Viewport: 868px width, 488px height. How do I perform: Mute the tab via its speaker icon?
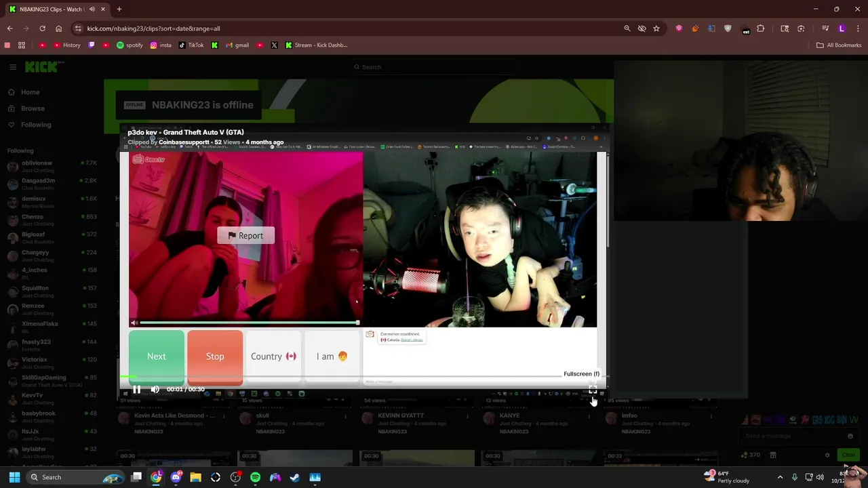tap(92, 9)
